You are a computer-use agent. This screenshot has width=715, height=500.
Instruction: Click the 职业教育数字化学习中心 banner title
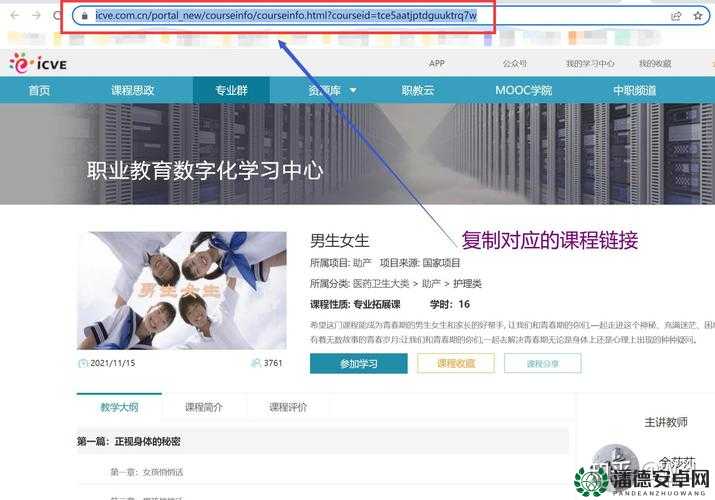coord(205,171)
